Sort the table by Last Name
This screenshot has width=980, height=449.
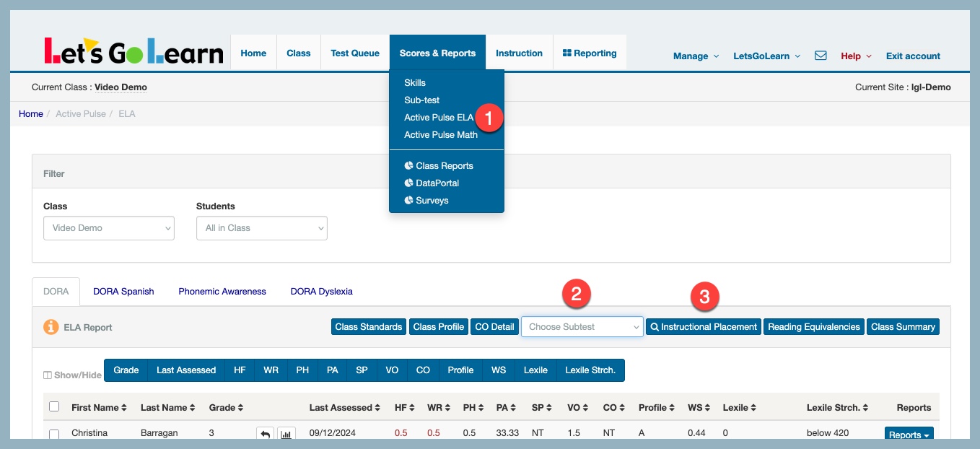(167, 408)
